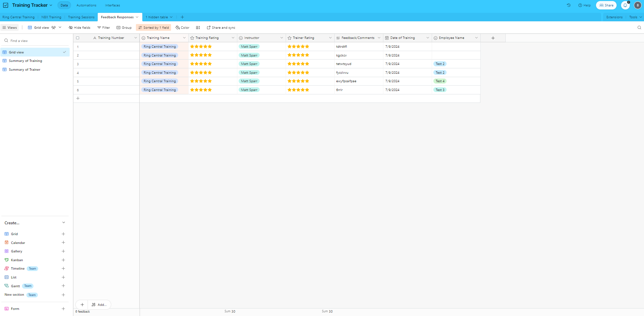
Task: Click bottom bar plus record button
Action: [x=82, y=305]
